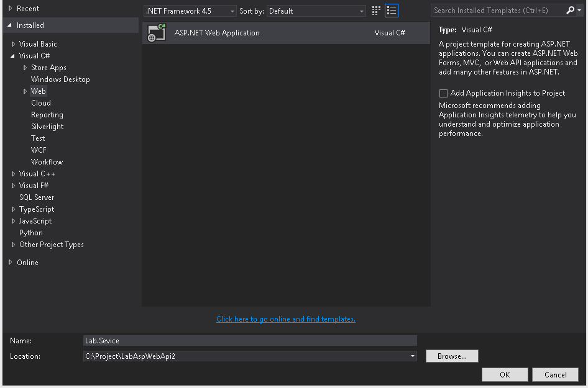Viewport: 588px width, 388px height.
Task: Switch to small icons template view
Action: tap(376, 11)
